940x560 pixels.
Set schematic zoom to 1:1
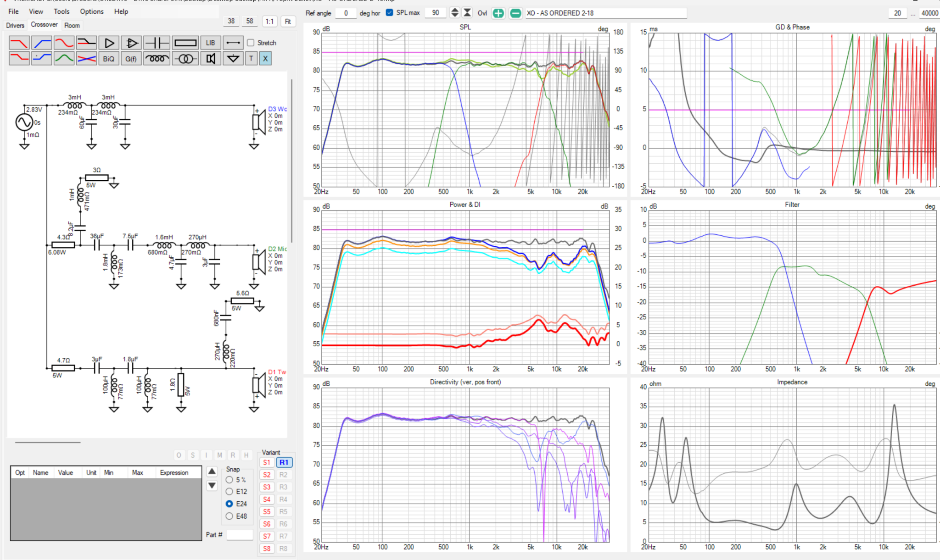point(269,21)
